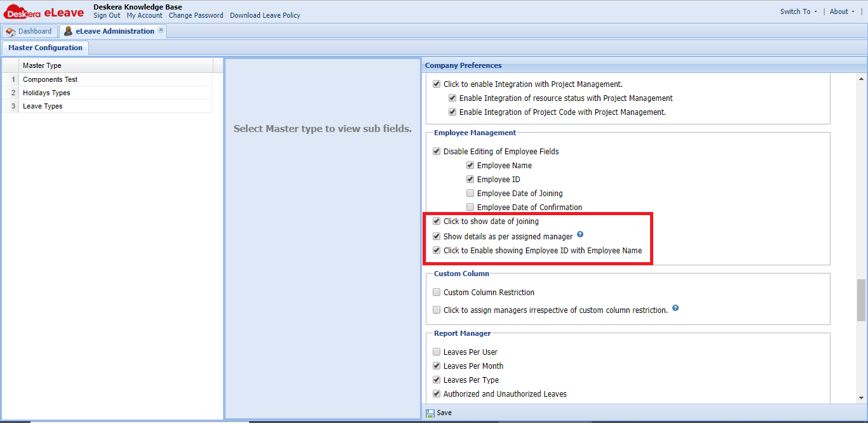
Task: Open the Switch To dropdown
Action: [799, 11]
